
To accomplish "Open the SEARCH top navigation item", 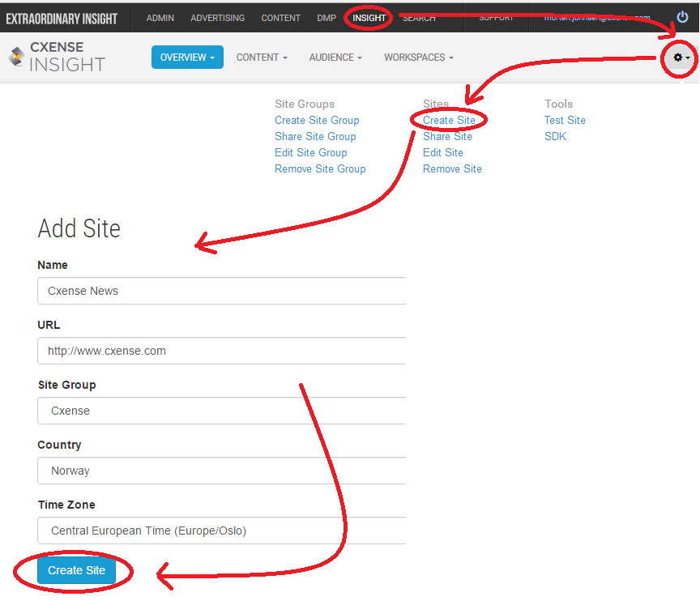I will pos(419,18).
